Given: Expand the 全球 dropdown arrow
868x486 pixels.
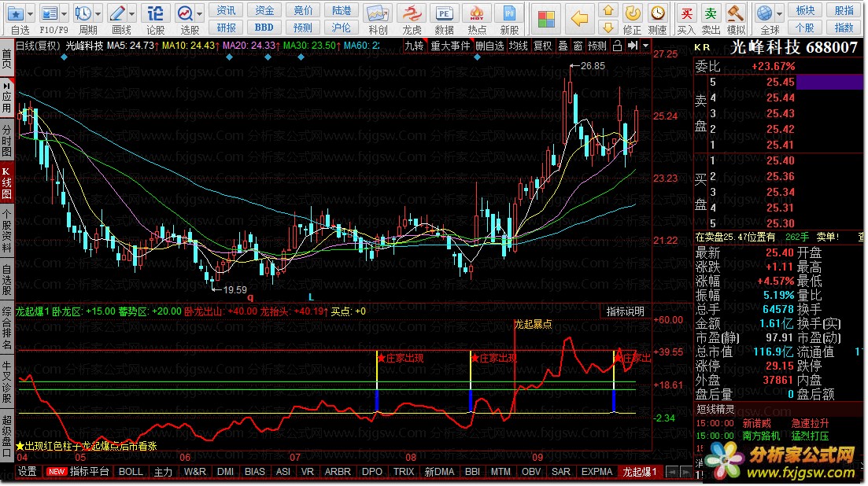Looking at the screenshot, I should click(x=779, y=13).
